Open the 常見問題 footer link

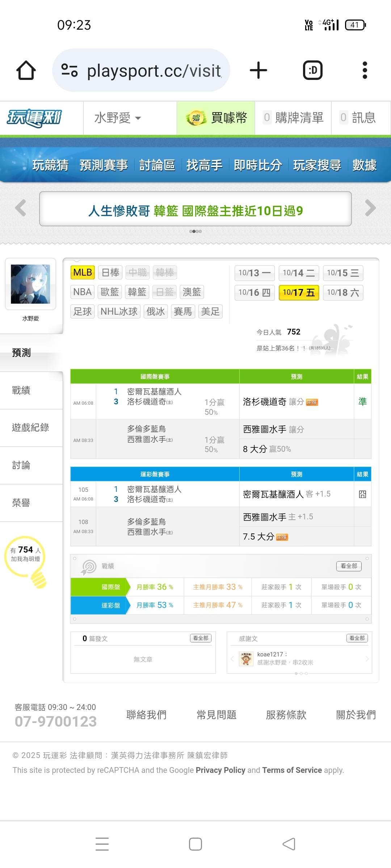(x=216, y=715)
